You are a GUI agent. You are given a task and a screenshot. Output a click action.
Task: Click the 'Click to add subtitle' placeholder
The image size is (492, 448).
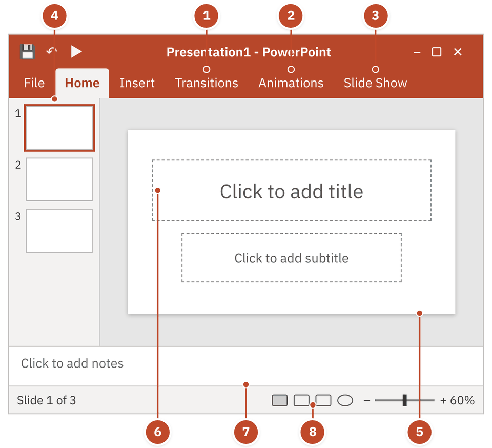click(x=292, y=258)
